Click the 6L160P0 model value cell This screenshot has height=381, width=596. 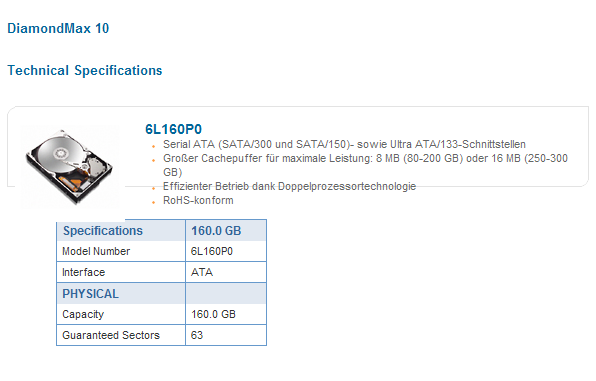226,251
